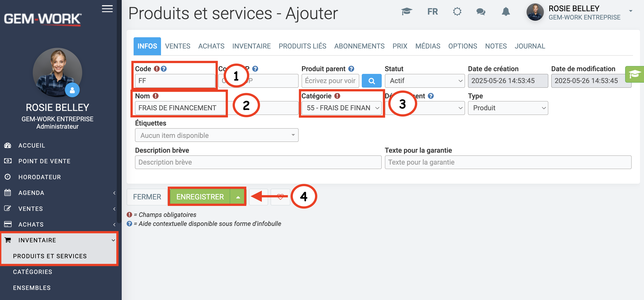The image size is (644, 300).
Task: Switch language via FR toggle
Action: 432,11
